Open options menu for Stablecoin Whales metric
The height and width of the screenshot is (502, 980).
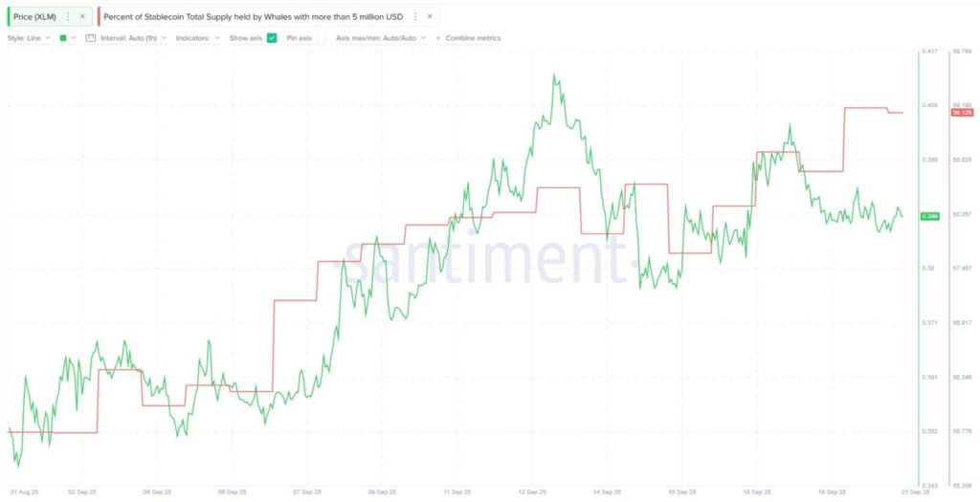point(414,16)
